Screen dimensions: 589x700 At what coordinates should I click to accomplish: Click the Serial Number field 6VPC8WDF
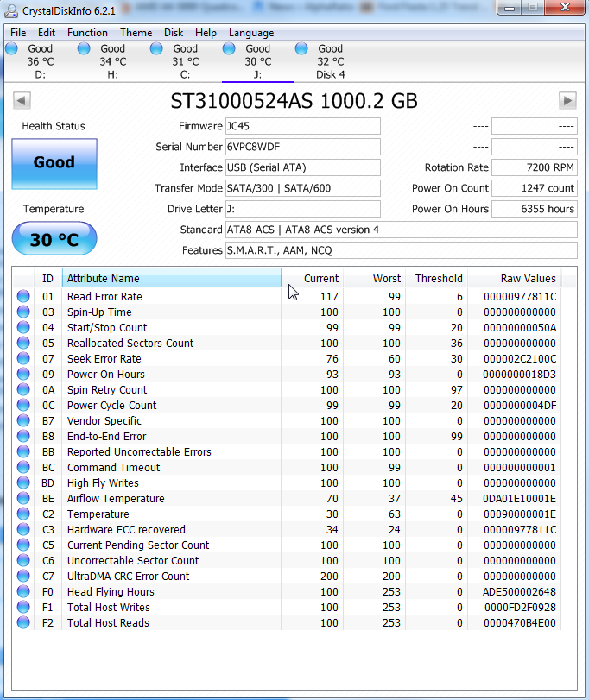[x=303, y=147]
